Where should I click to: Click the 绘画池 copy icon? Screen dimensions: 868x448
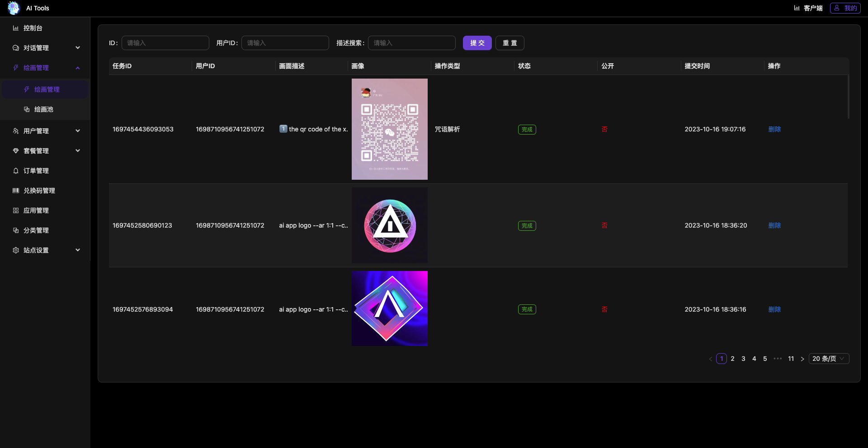(27, 109)
